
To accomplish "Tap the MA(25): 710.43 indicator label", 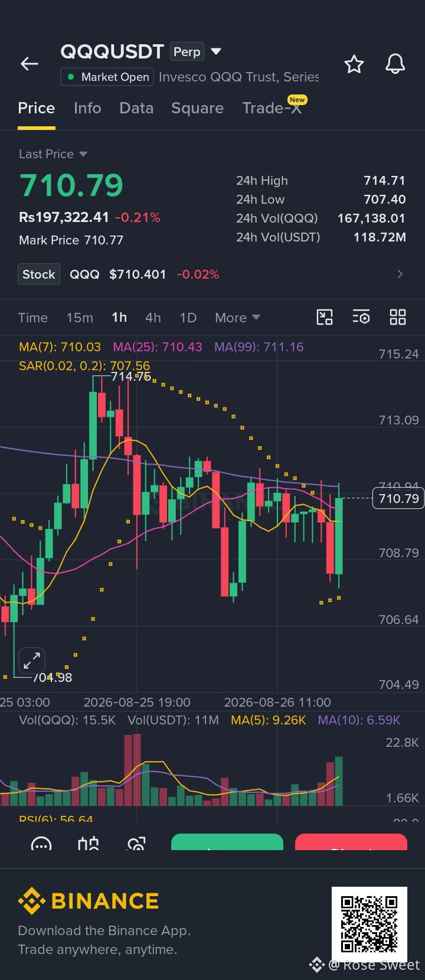I will (158, 347).
